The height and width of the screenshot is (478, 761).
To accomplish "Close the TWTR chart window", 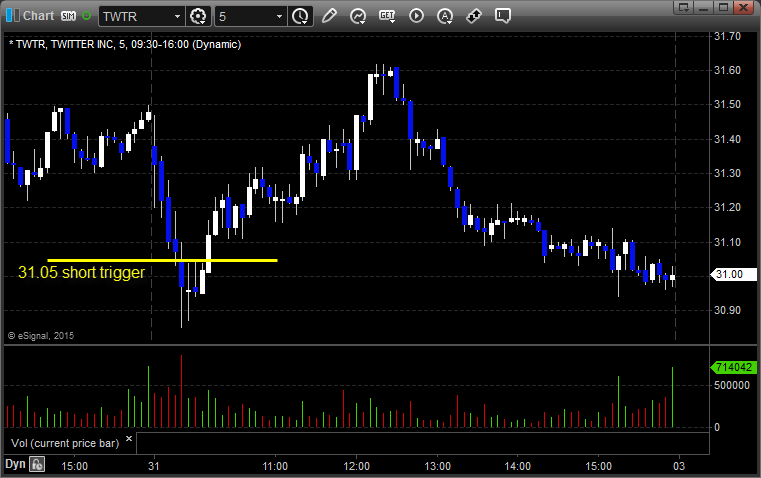I will (x=743, y=7).
